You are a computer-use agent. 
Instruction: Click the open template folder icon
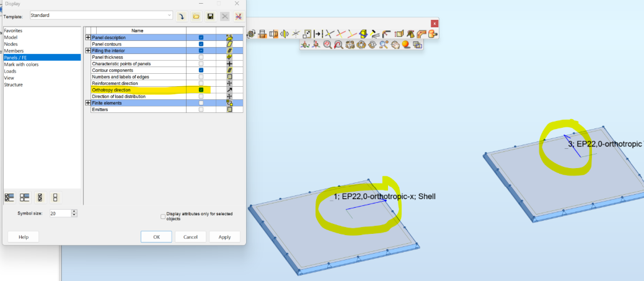pos(196,16)
